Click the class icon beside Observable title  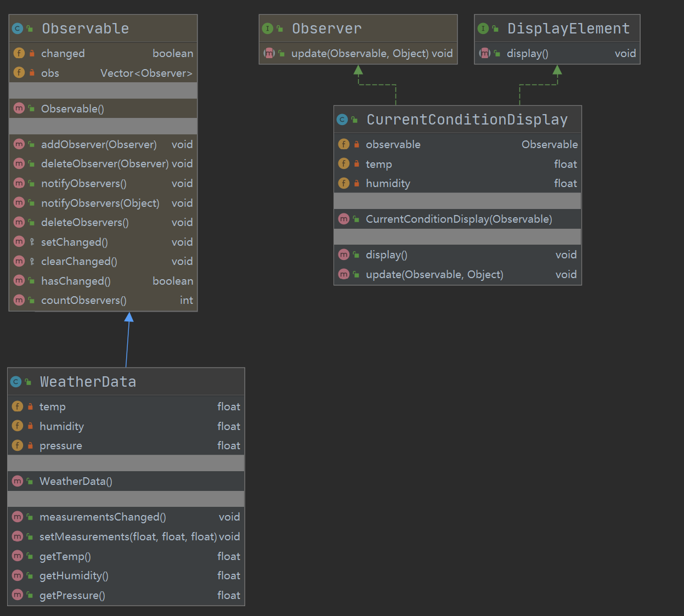pyautogui.click(x=18, y=29)
